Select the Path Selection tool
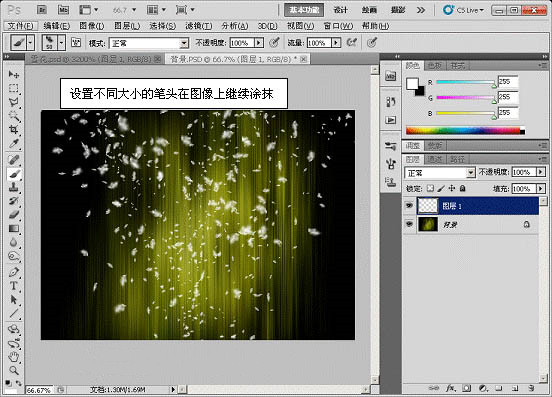The image size is (552, 397). pyautogui.click(x=14, y=300)
